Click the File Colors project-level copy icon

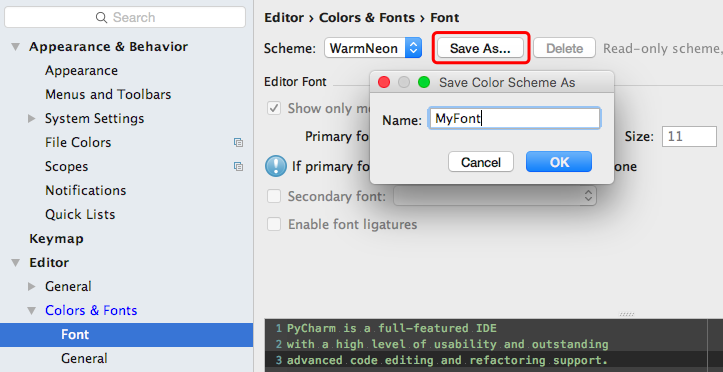pyautogui.click(x=238, y=142)
